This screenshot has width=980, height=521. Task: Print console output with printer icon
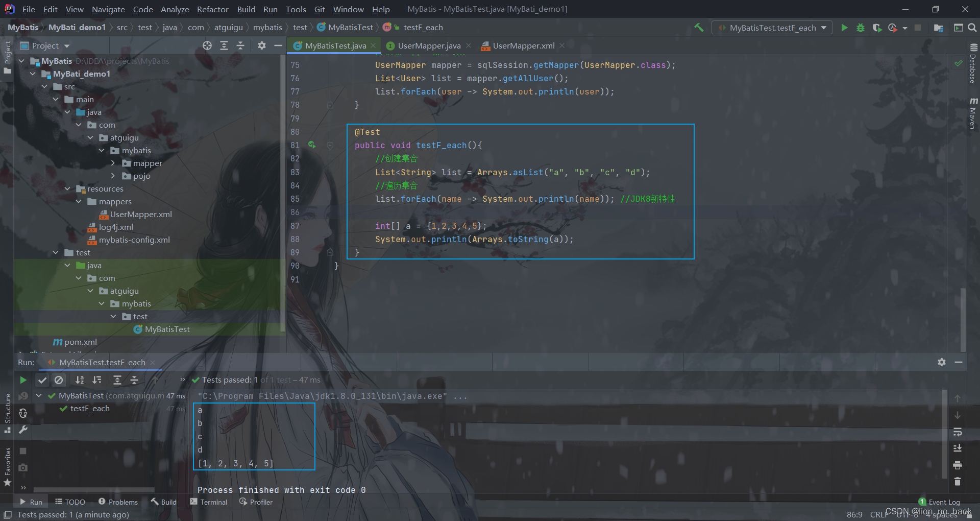(958, 465)
